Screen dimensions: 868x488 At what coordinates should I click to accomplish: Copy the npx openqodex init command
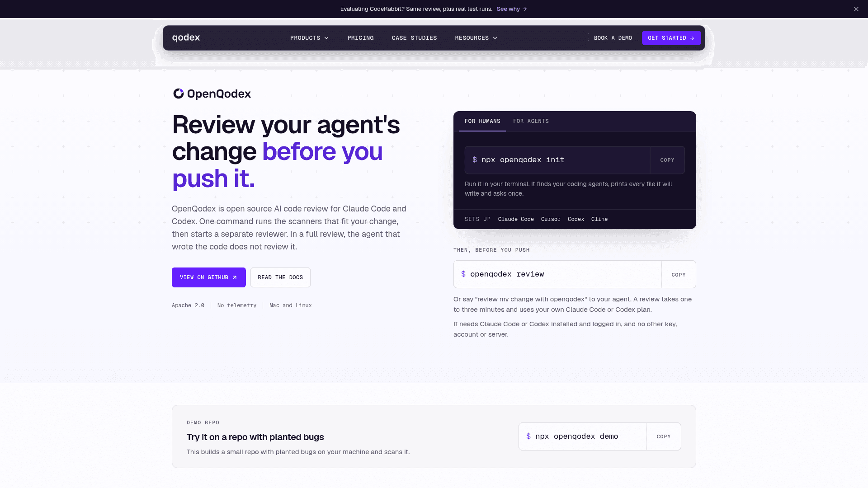coord(667,160)
